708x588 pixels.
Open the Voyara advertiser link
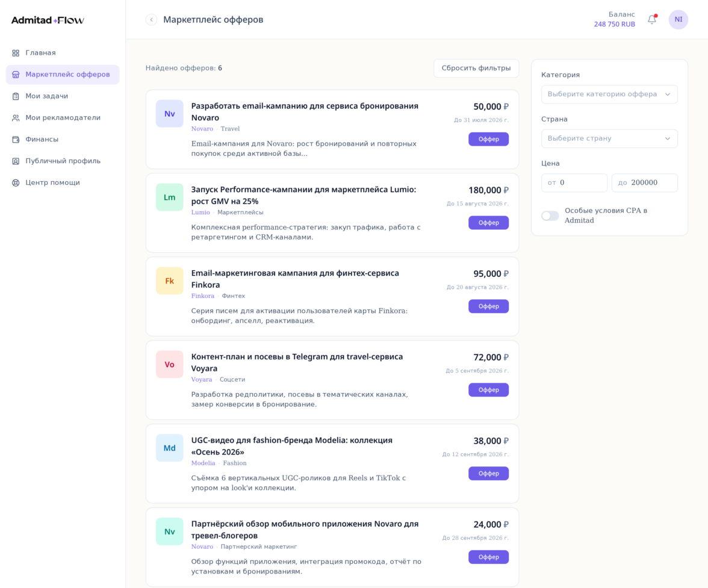coord(201,380)
